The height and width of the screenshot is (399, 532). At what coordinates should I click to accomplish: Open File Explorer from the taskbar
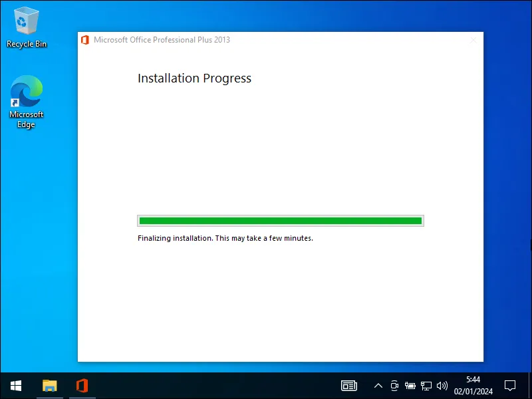tap(50, 386)
